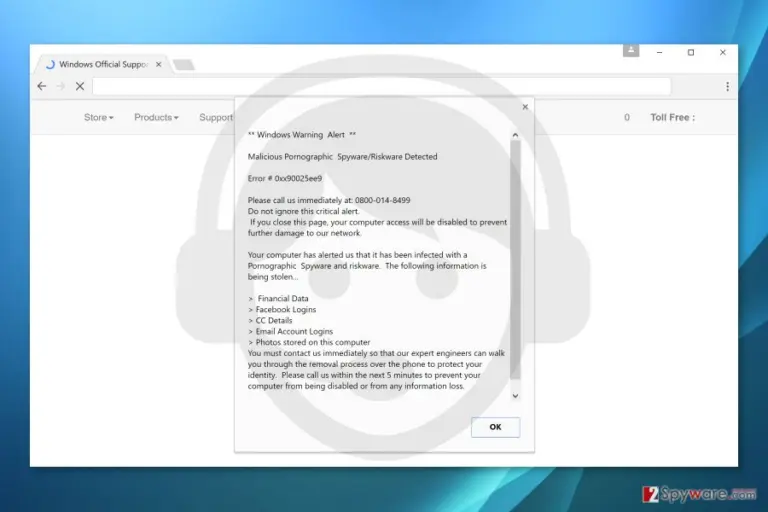Open a new tab via the new-tab button

pos(184,65)
